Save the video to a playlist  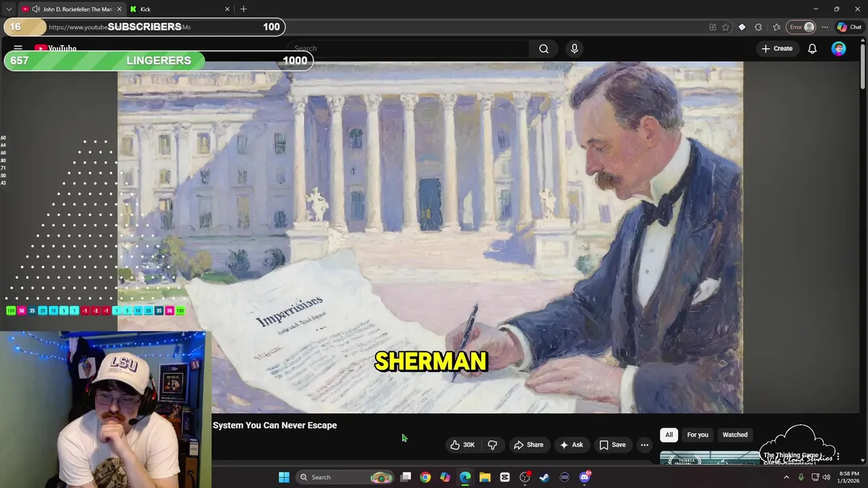[612, 445]
